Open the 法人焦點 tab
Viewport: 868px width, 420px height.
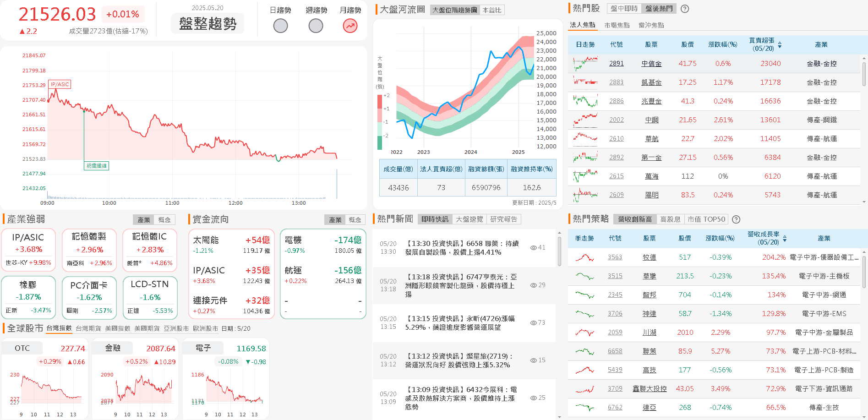pyautogui.click(x=583, y=25)
